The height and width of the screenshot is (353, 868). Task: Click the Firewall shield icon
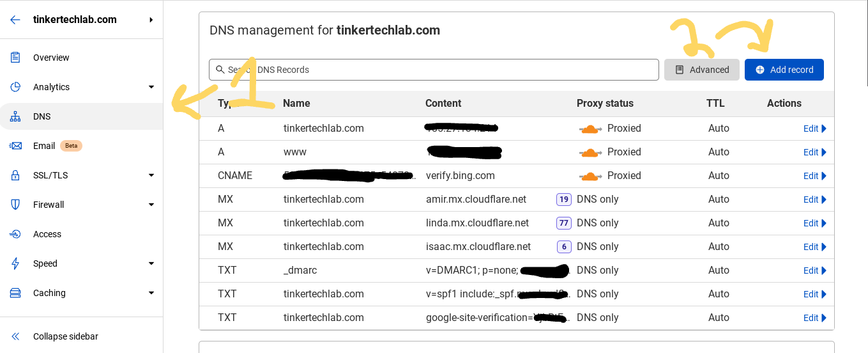(x=15, y=205)
